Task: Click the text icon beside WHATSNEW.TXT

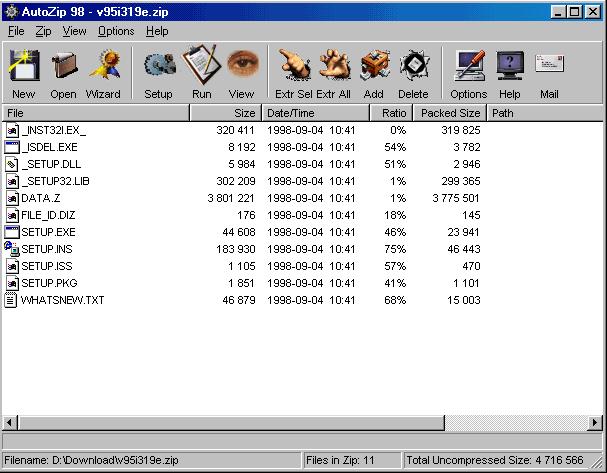Action: tap(11, 300)
